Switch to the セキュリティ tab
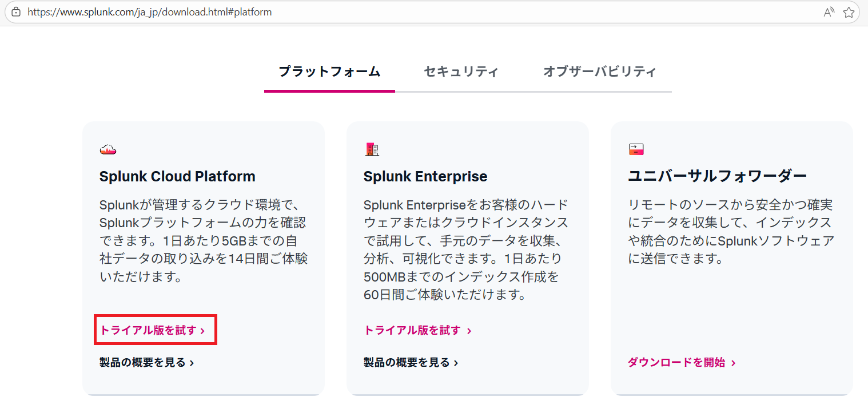Image resolution: width=868 pixels, height=416 pixels. pyautogui.click(x=461, y=72)
